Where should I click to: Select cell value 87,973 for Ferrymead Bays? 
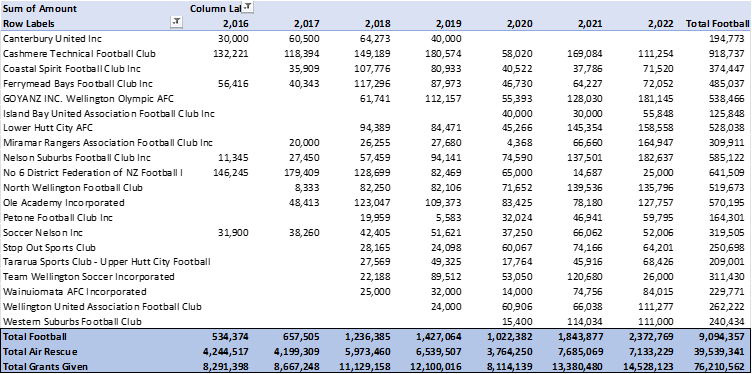tap(447, 83)
